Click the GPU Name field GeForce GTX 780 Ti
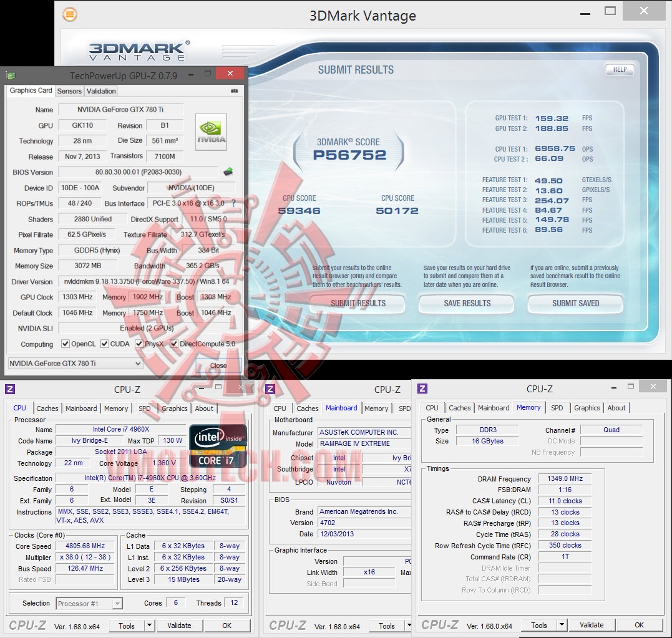 120,110
